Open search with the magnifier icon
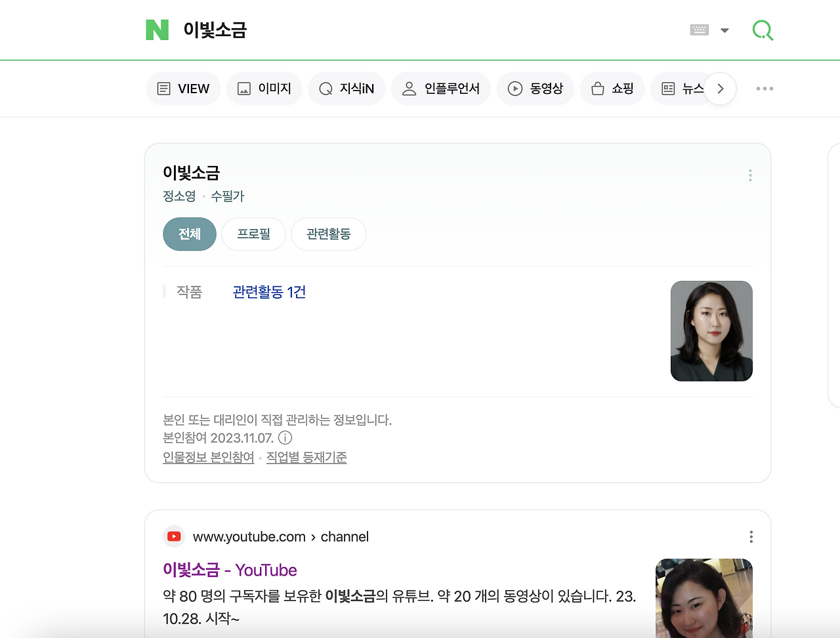The image size is (840, 638). tap(763, 30)
